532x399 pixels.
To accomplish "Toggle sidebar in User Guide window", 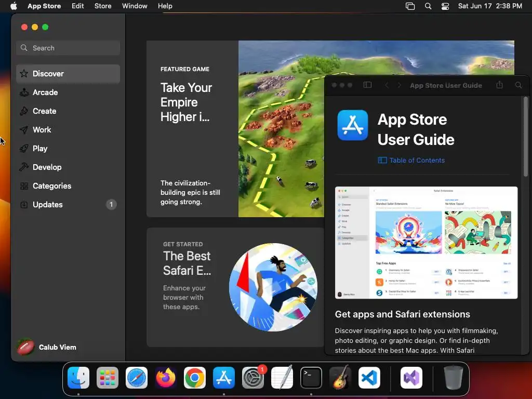I will tap(367, 85).
